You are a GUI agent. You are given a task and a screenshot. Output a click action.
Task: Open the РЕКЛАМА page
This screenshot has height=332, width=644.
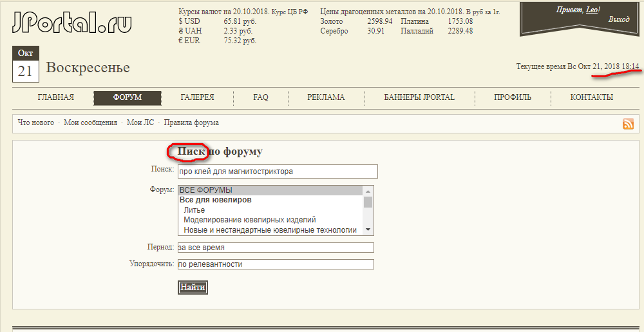pos(326,97)
